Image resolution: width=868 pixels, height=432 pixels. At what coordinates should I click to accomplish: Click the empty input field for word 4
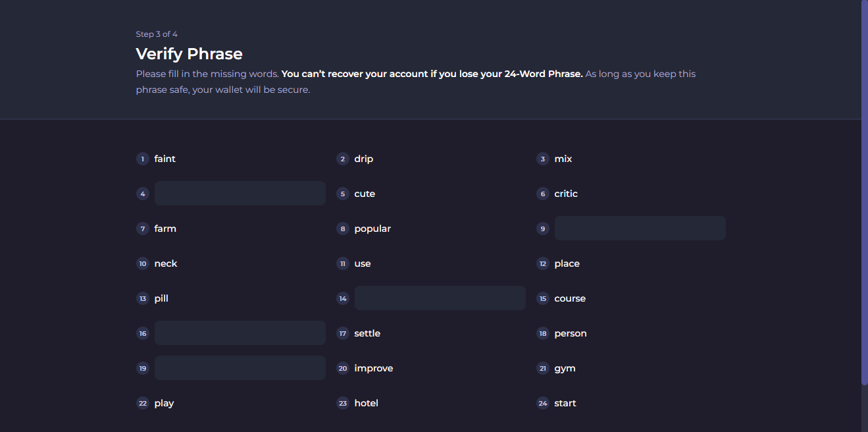tap(240, 194)
